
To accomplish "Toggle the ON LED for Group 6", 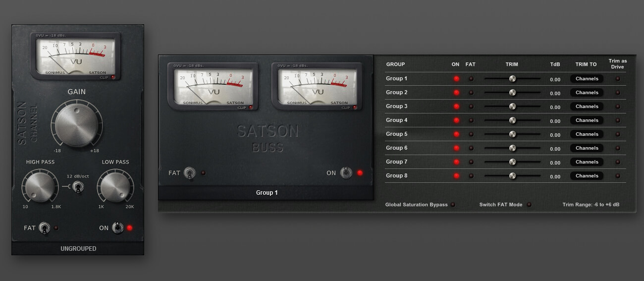I will pyautogui.click(x=456, y=148).
